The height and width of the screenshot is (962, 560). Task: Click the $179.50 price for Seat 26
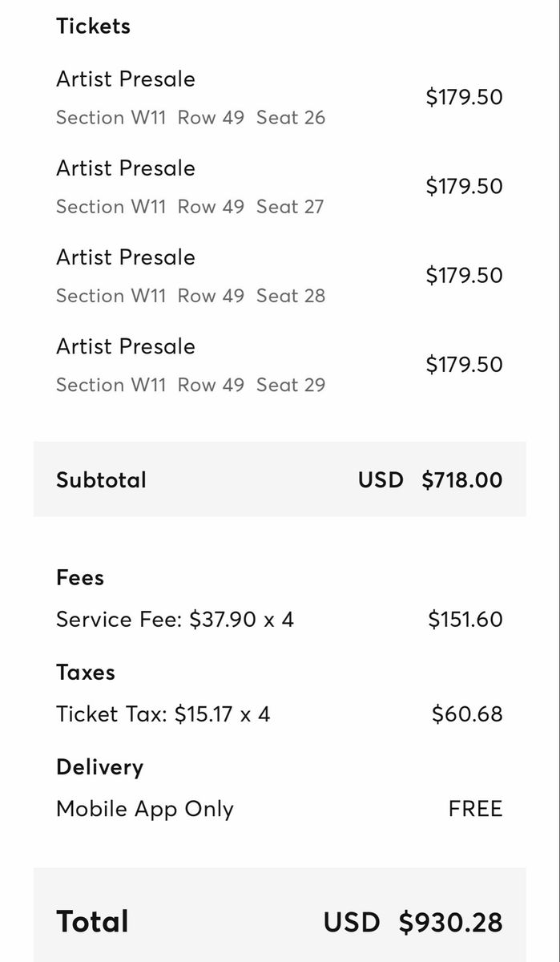[x=464, y=97]
